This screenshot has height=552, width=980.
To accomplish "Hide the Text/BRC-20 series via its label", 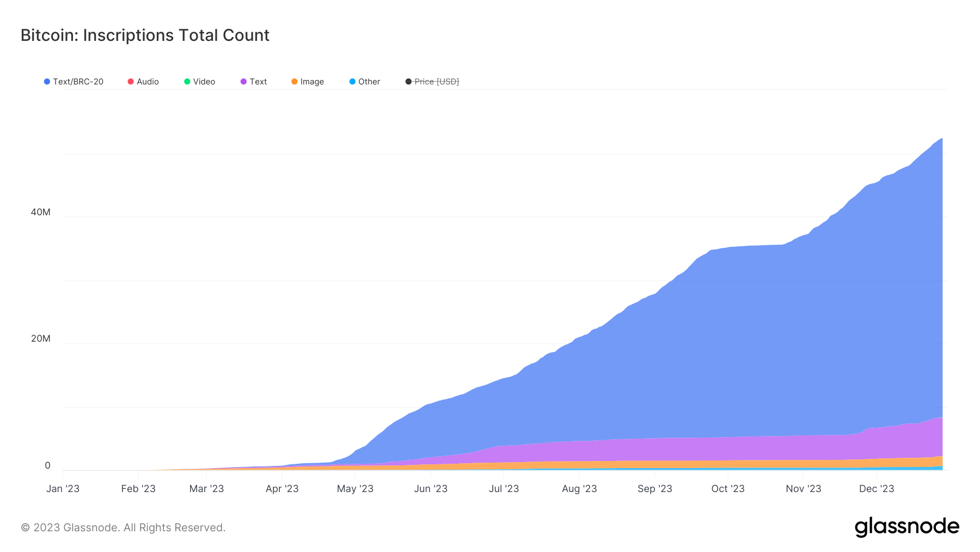I will 78,82.
